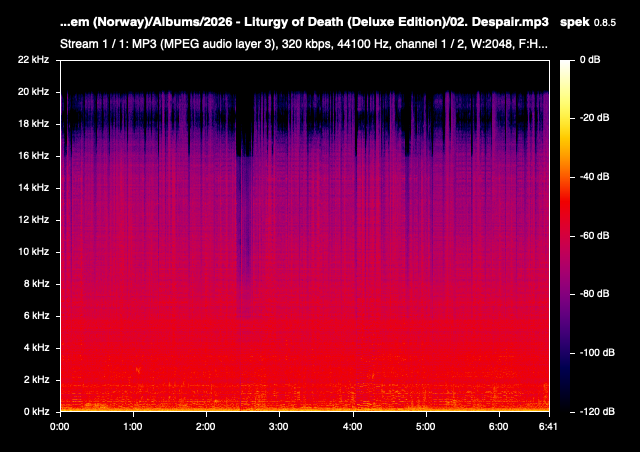This screenshot has height=452, width=640.
Task: Click the -60 dB color scale label
Action: click(594, 236)
